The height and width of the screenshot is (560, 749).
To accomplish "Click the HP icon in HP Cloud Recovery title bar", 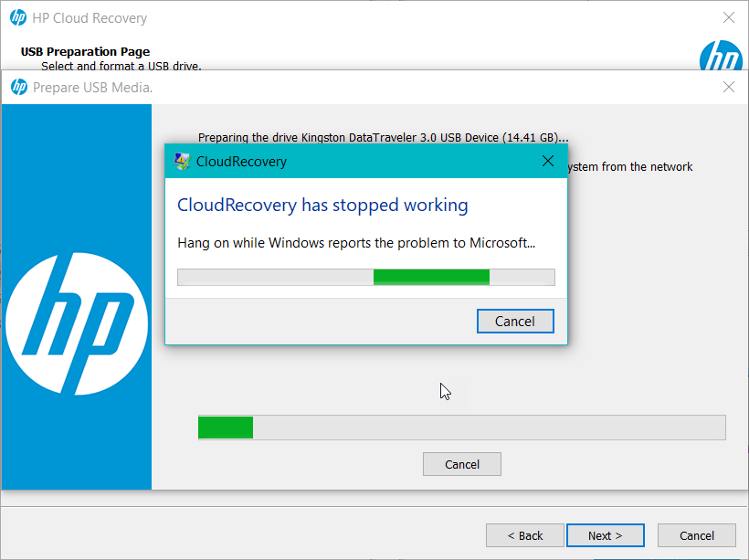I will click(18, 18).
